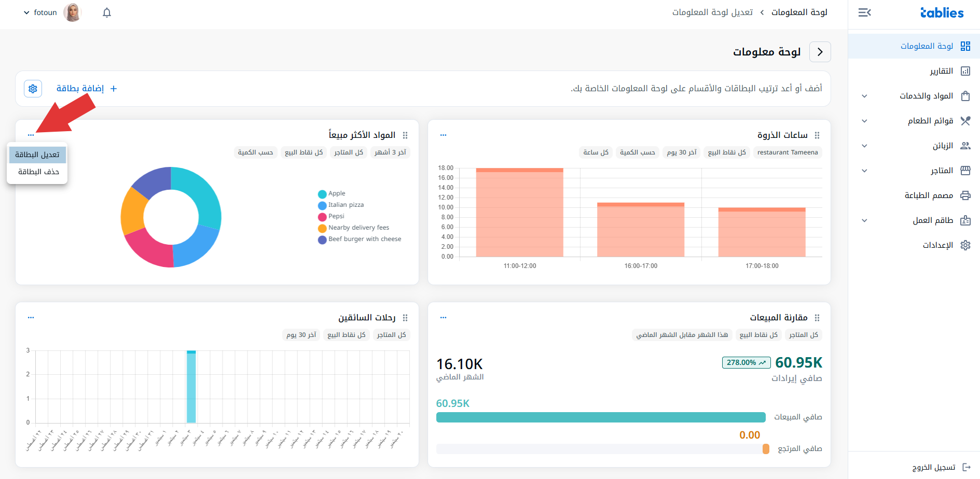Click the صافي المرتجع progress bar
The image size is (980, 479).
coord(603,449)
